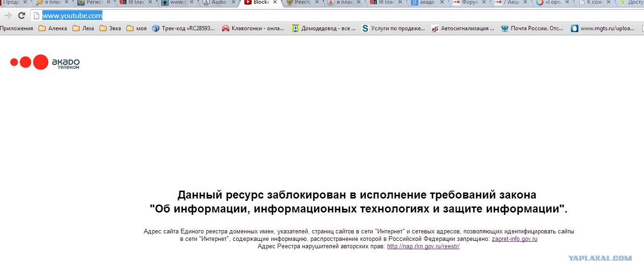
Task: Open the Услуги по продаже bookmark
Action: coord(393,28)
